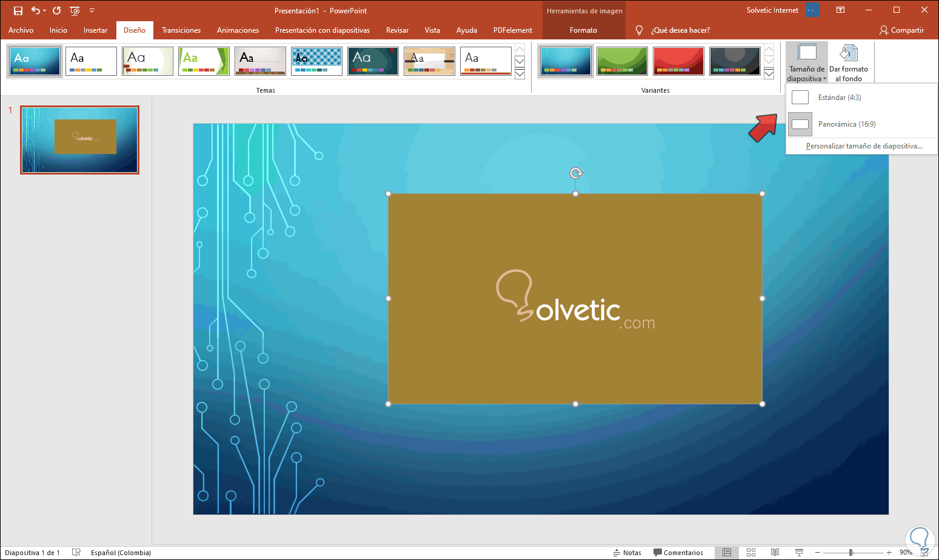Viewport: 939px width, 560px height.
Task: Click the Diapositiva 1 de 1 indicator
Action: coord(32,553)
